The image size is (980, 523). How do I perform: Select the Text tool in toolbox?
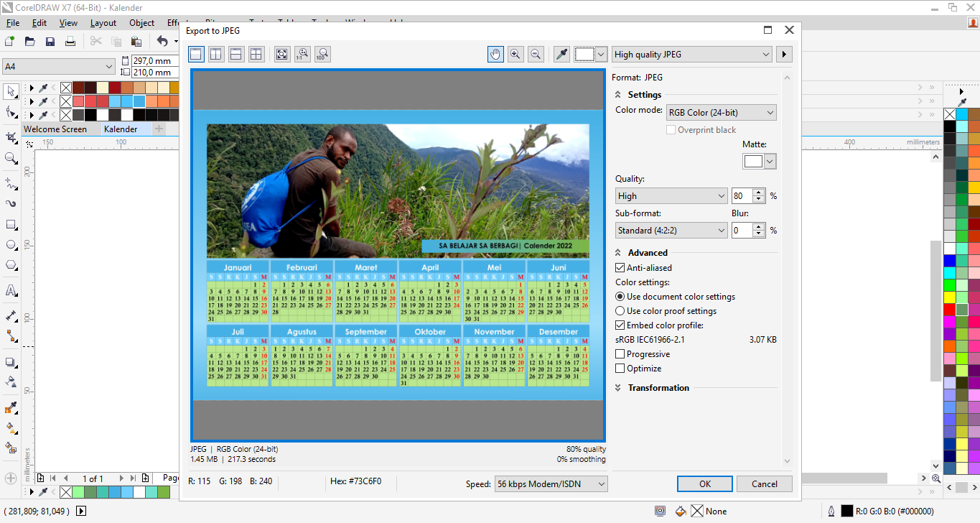click(x=11, y=290)
